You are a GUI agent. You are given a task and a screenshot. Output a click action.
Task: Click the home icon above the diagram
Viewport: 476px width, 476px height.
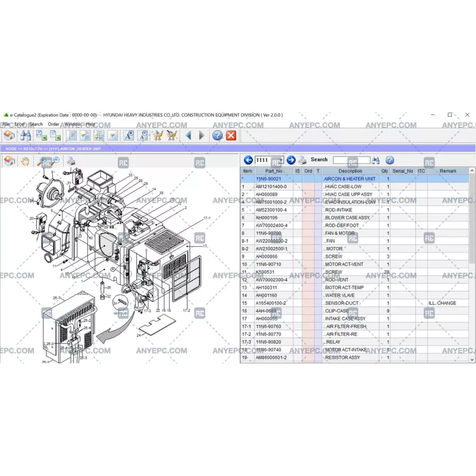10,161
